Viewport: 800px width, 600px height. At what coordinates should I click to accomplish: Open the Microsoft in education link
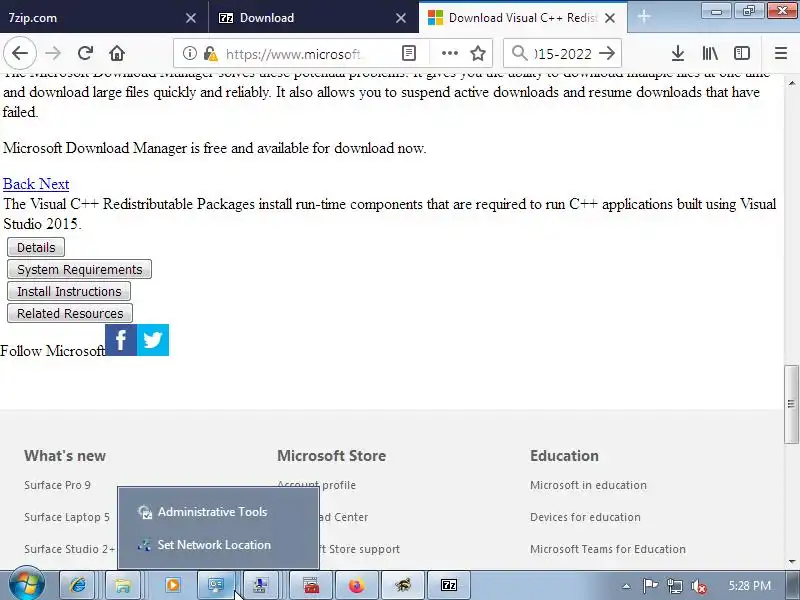point(588,485)
